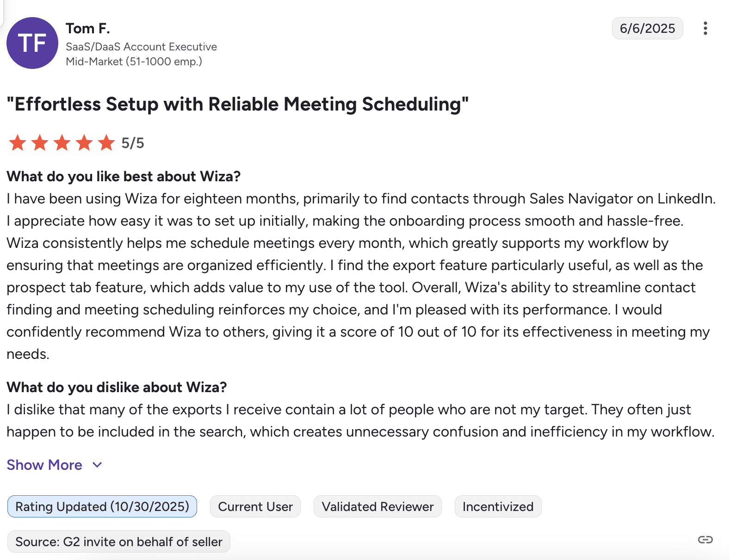Screen dimensions: 730x560
Task: Click the fifth rating star
Action: [x=106, y=143]
